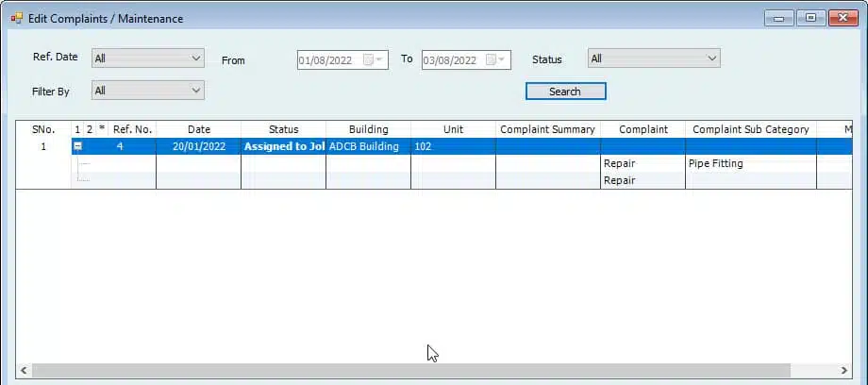Collapse the row 4 tree node
The width and height of the screenshot is (868, 385).
click(x=78, y=146)
